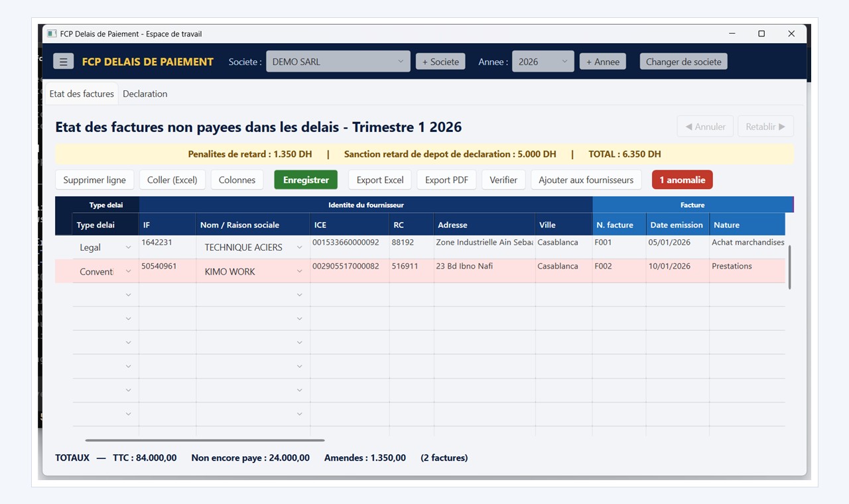849x504 pixels.
Task: Select IF cell 1642231
Action: [x=167, y=247]
